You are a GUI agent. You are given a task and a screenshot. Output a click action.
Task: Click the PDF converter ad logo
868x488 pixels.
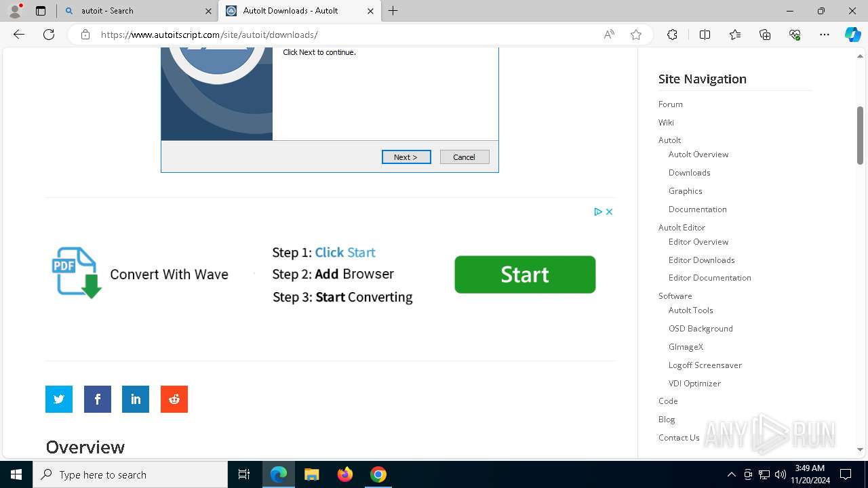pyautogui.click(x=77, y=272)
